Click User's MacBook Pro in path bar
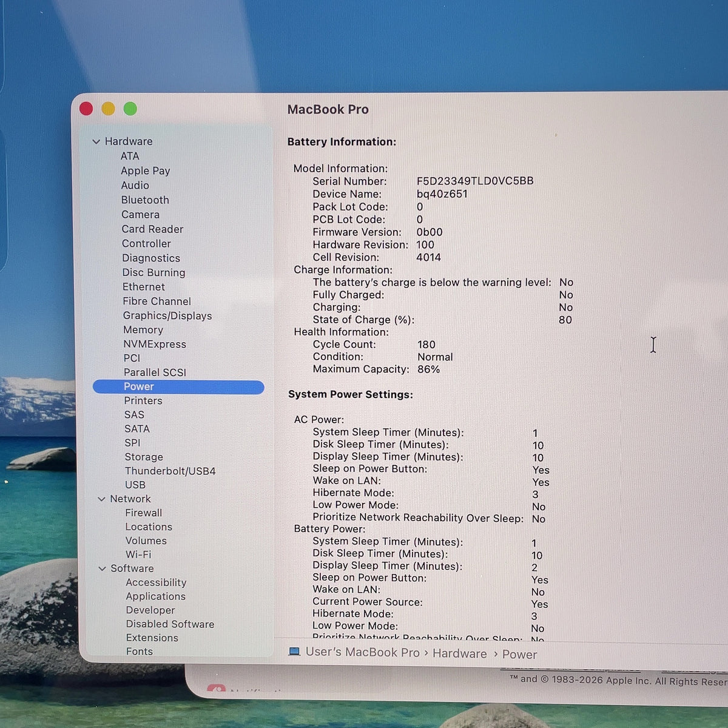 [x=363, y=652]
